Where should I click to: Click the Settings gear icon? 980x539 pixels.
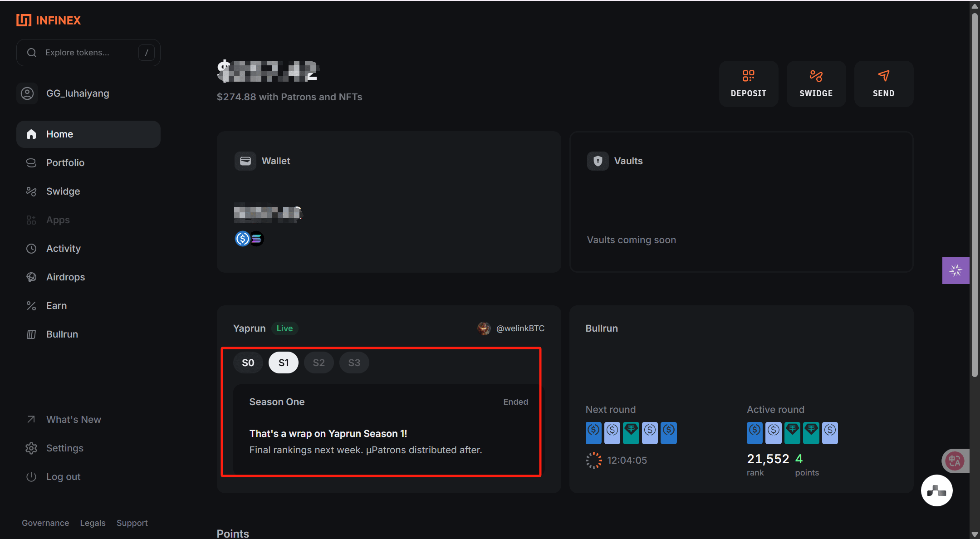pos(31,448)
